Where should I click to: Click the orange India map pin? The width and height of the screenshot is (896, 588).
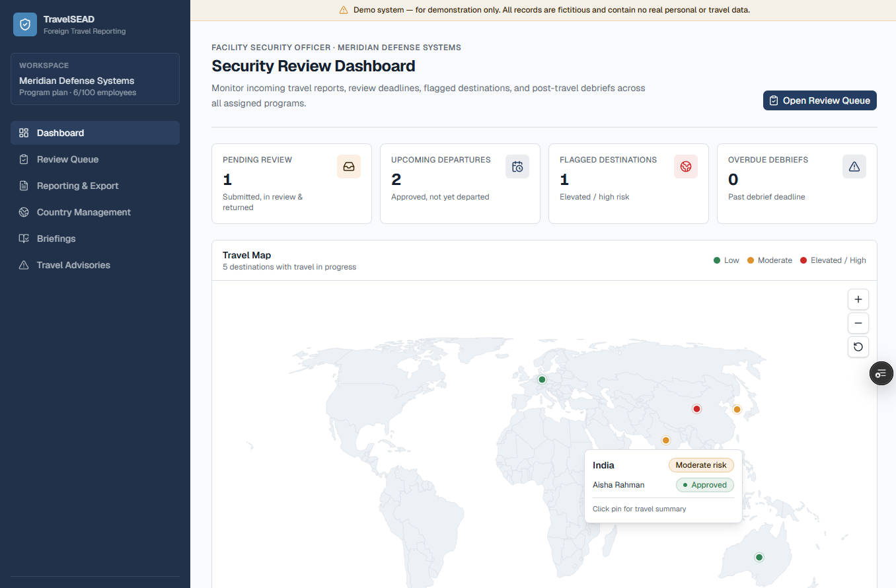[666, 440]
